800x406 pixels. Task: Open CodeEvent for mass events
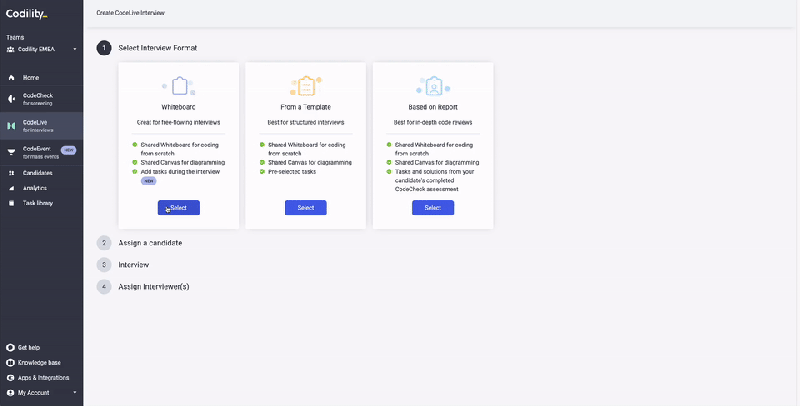[x=41, y=153]
